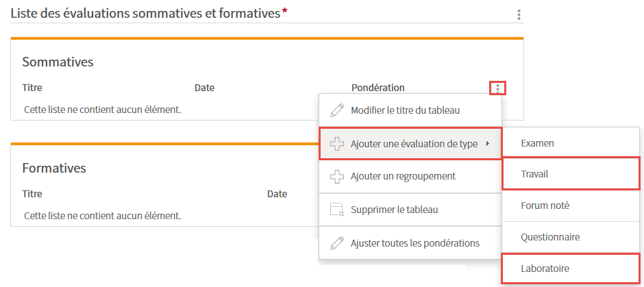Expand the submenu arrow after 'évaluation de type'
The image size is (644, 287).
point(488,144)
